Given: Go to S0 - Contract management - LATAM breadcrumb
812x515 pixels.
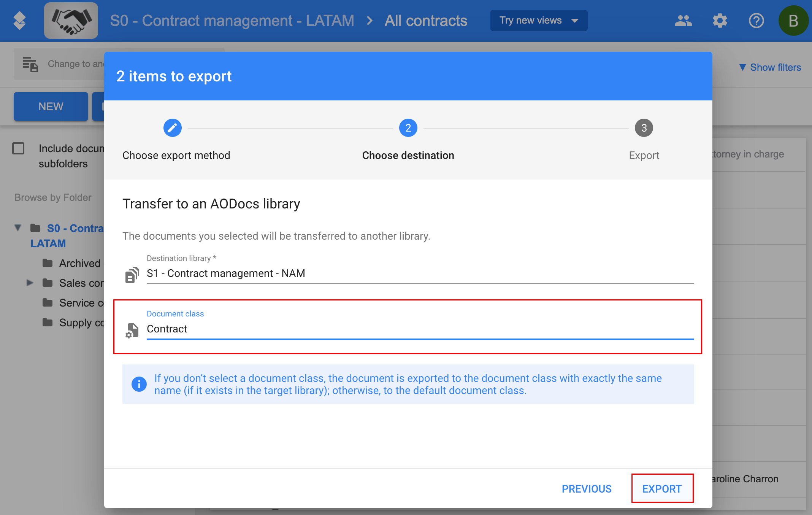Looking at the screenshot, I should tap(232, 21).
